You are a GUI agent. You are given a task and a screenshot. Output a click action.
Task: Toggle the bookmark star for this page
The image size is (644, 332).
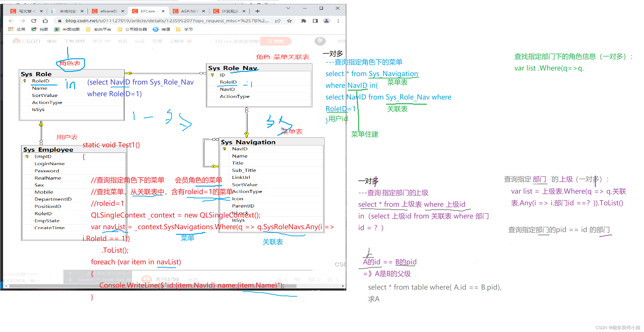click(x=289, y=21)
